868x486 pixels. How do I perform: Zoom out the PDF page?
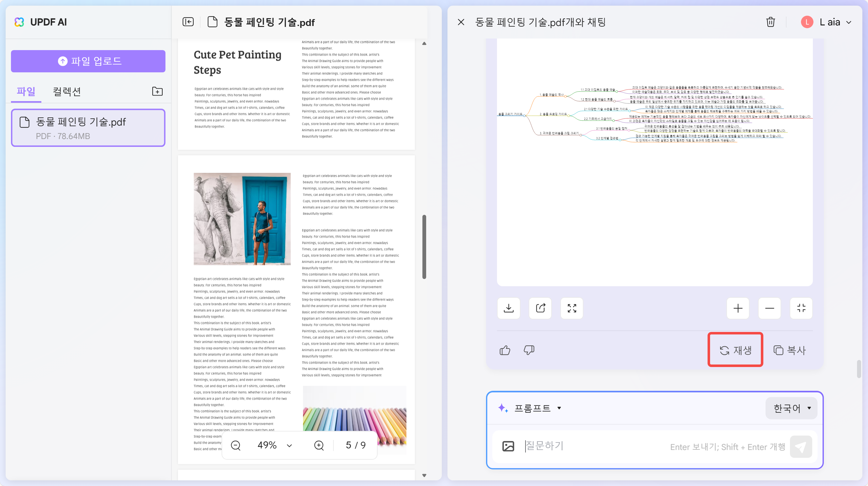tap(236, 446)
